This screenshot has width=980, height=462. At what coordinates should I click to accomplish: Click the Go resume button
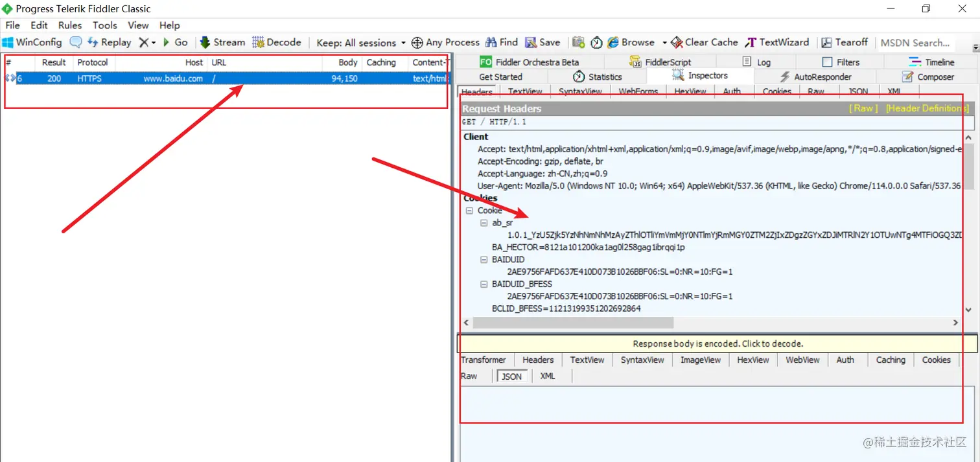tap(175, 42)
